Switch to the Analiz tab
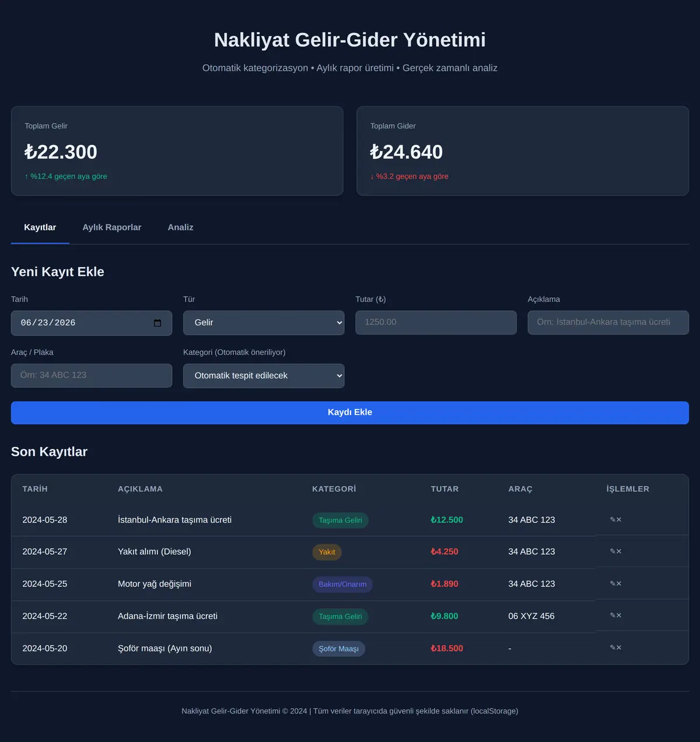The width and height of the screenshot is (700, 742). point(180,228)
